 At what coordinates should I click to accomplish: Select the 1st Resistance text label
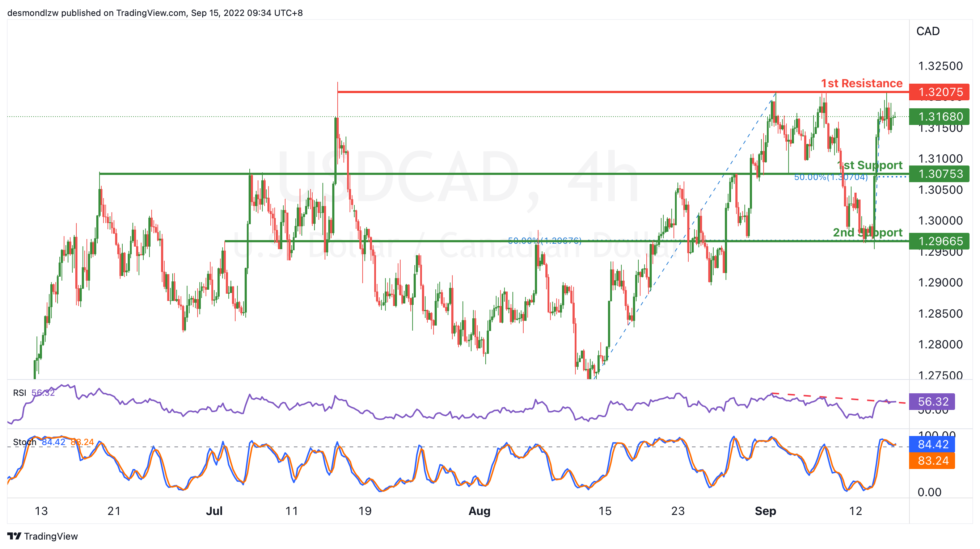point(861,83)
